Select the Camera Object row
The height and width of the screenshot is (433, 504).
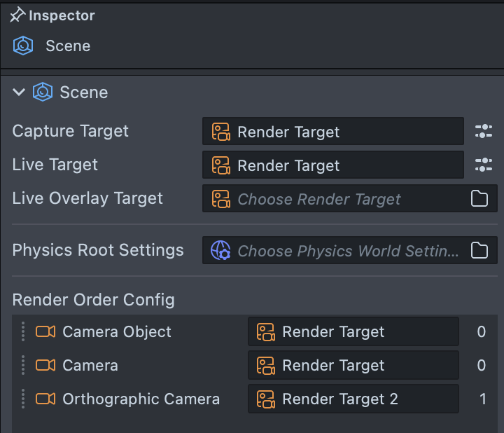pos(117,331)
